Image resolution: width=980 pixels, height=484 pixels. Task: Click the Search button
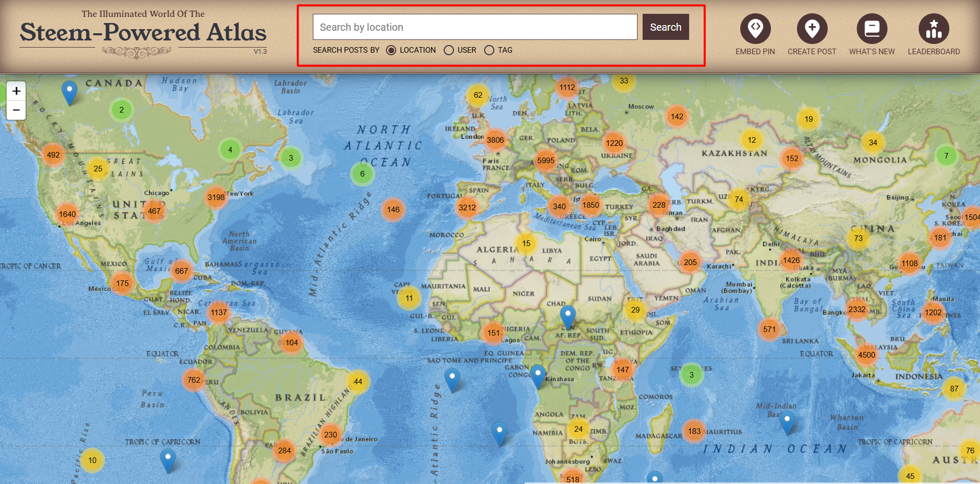(x=666, y=27)
